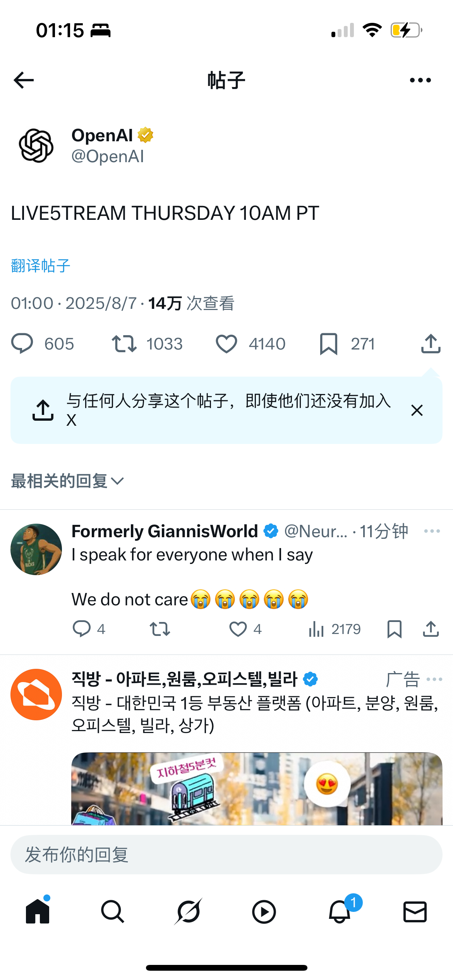Go to the Home tab

pos(38,911)
